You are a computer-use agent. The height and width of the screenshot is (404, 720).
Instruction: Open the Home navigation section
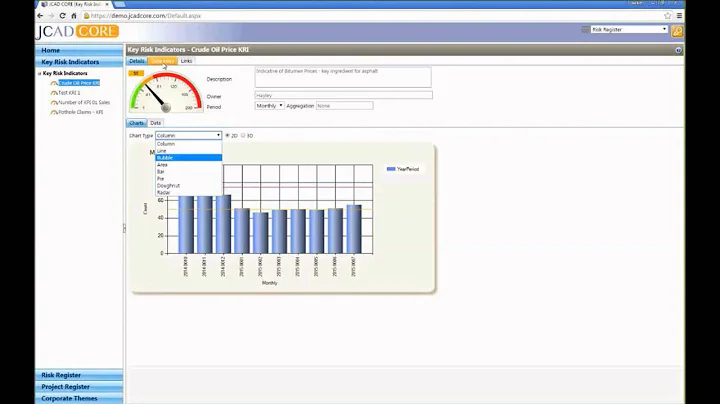click(x=79, y=50)
